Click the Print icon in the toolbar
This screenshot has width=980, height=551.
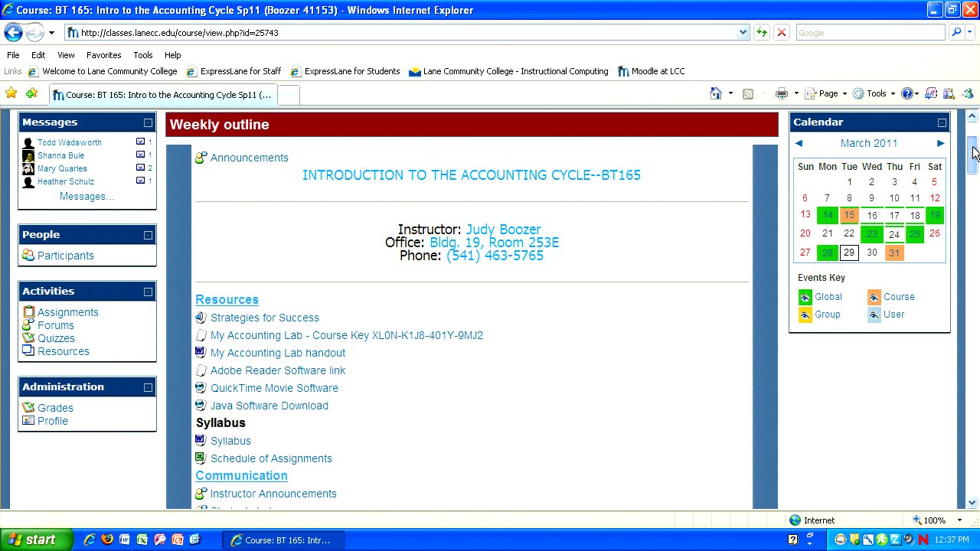pyautogui.click(x=781, y=93)
